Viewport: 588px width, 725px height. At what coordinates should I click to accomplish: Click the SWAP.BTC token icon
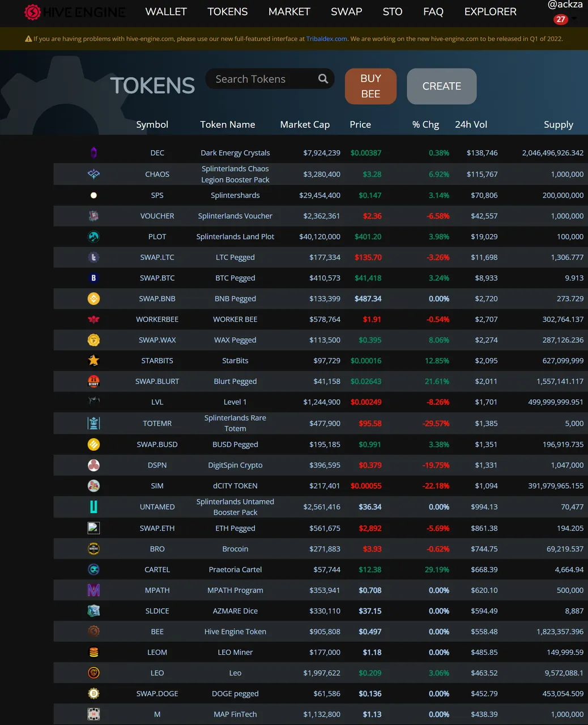[93, 278]
